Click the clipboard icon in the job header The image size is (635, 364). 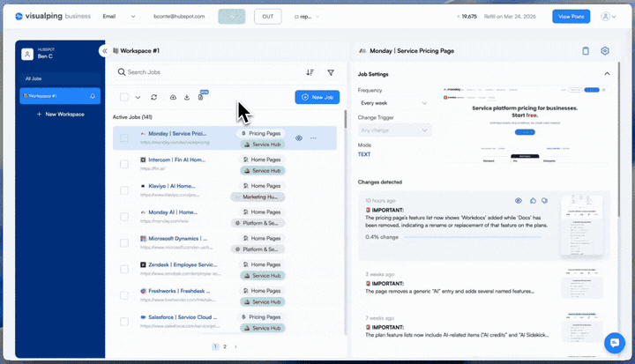pos(586,51)
